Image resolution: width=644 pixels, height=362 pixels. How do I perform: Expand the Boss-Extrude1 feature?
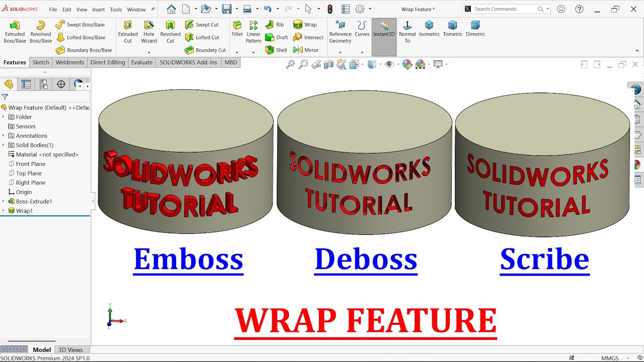pyautogui.click(x=3, y=202)
